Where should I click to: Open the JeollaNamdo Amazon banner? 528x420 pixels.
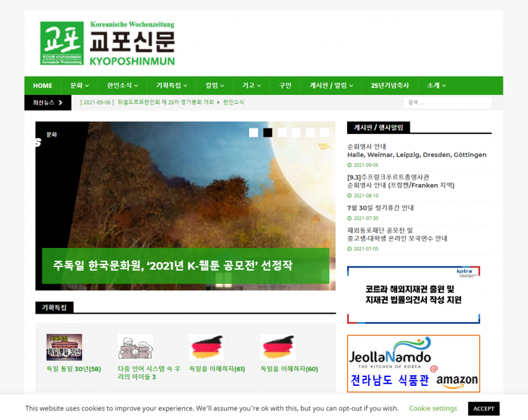(x=413, y=364)
